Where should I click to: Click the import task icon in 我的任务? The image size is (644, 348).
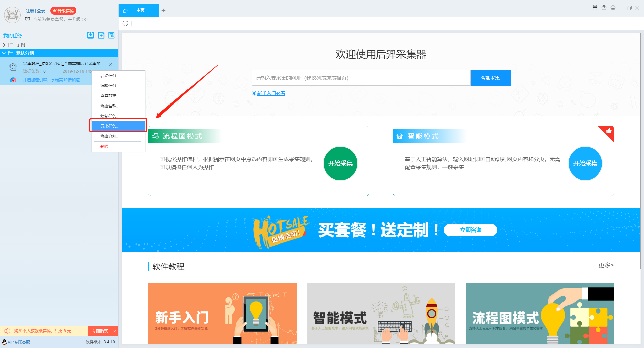tap(91, 35)
